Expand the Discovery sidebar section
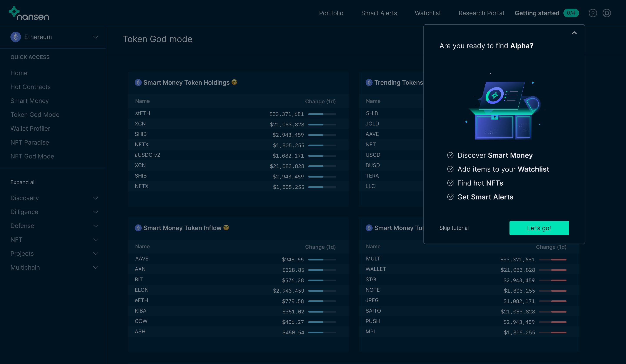The width and height of the screenshot is (626, 364). [95, 198]
